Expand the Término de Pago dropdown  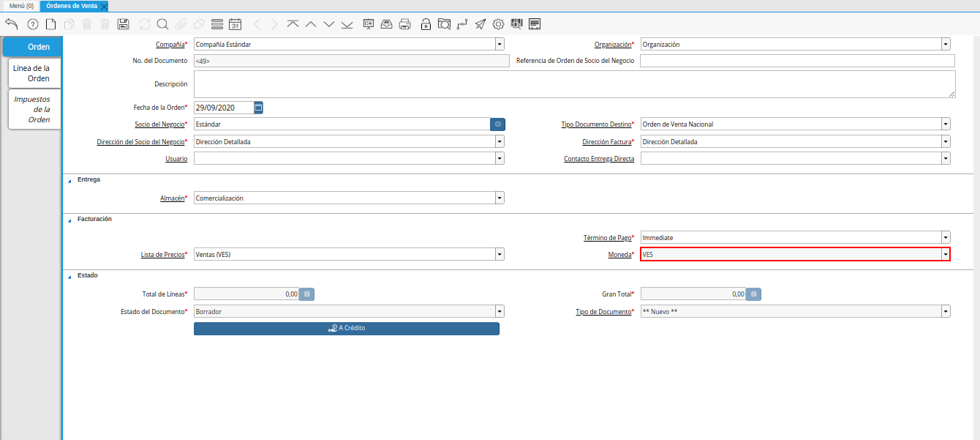tap(946, 237)
